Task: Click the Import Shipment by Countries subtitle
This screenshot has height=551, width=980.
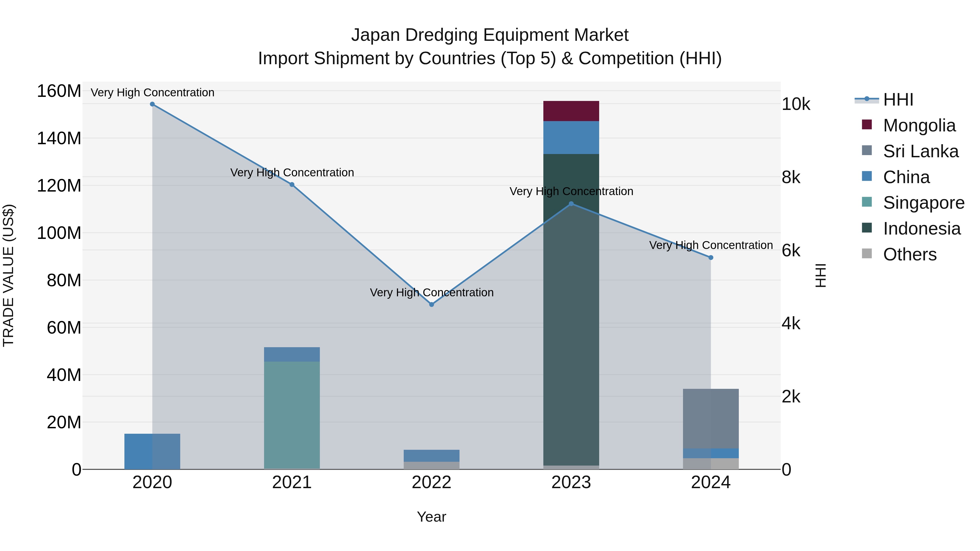Action: pos(490,59)
